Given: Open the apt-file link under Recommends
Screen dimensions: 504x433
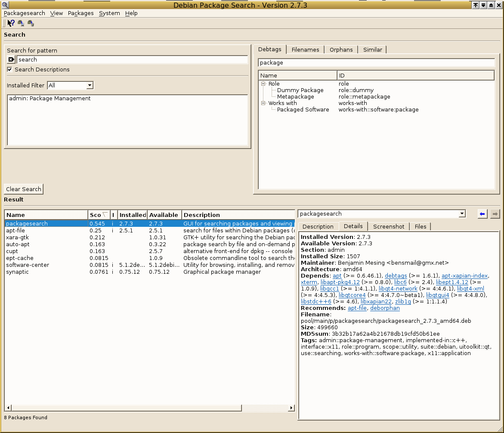Looking at the screenshot, I should click(x=357, y=308).
